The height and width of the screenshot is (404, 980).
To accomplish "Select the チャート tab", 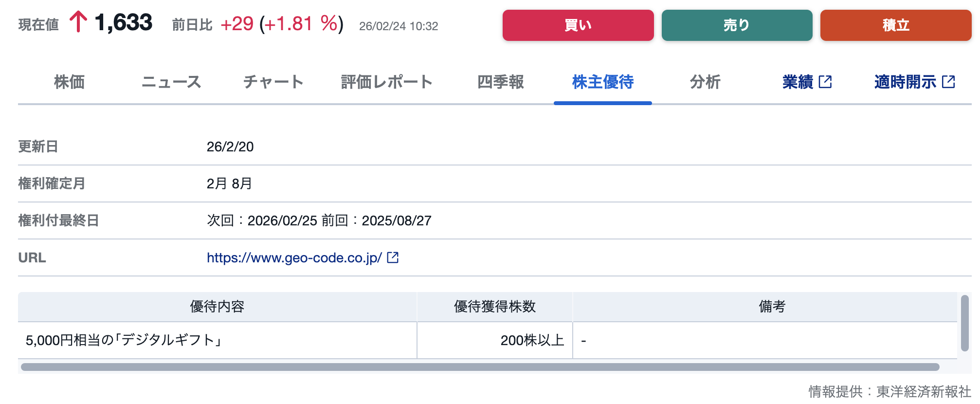I will 273,82.
